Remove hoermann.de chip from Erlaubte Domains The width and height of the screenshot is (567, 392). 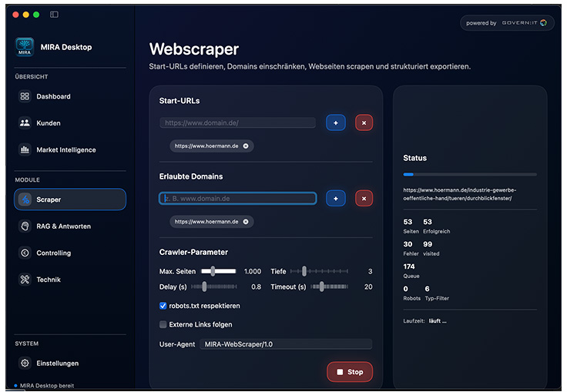[x=246, y=222]
